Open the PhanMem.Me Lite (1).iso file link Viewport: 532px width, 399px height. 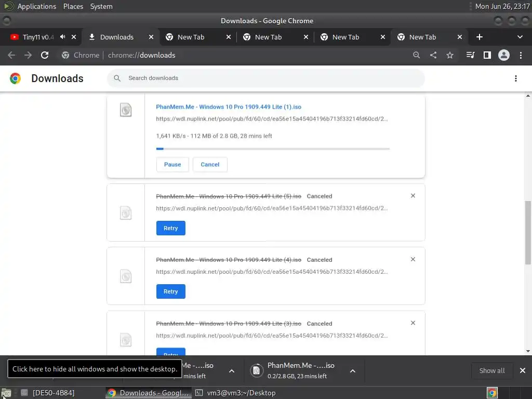pos(229,107)
